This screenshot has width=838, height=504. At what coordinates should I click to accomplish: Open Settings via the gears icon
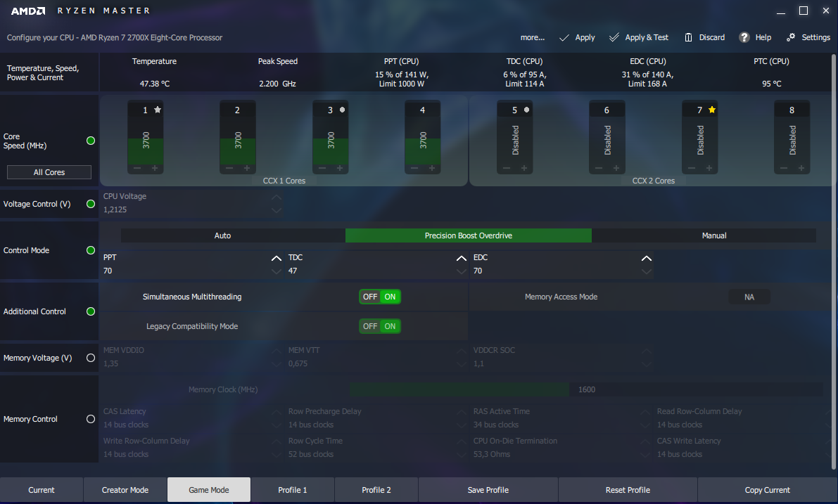click(790, 37)
